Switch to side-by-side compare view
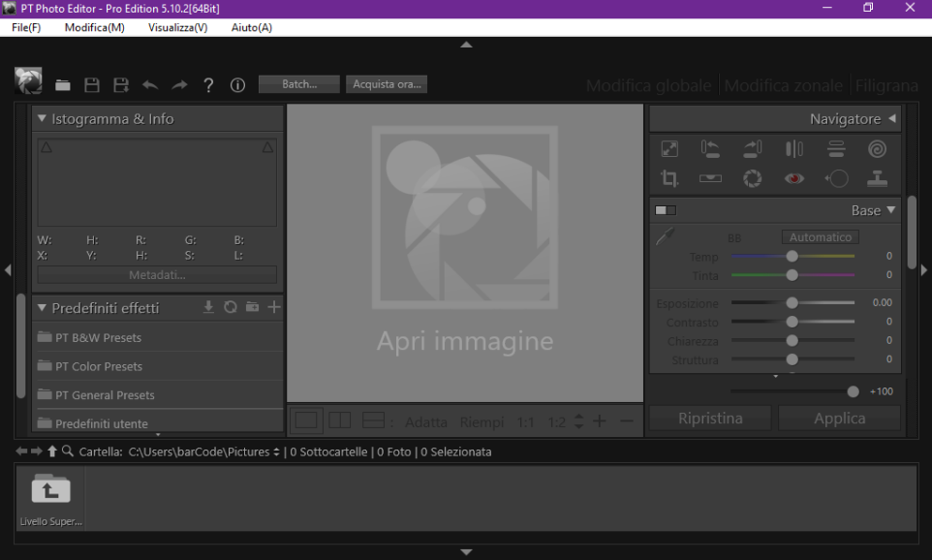The width and height of the screenshot is (932, 560). pyautogui.click(x=340, y=420)
